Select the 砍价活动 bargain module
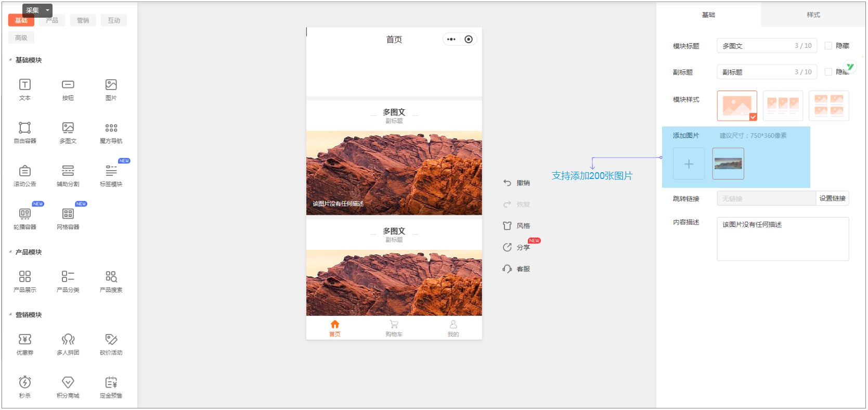 (x=111, y=339)
